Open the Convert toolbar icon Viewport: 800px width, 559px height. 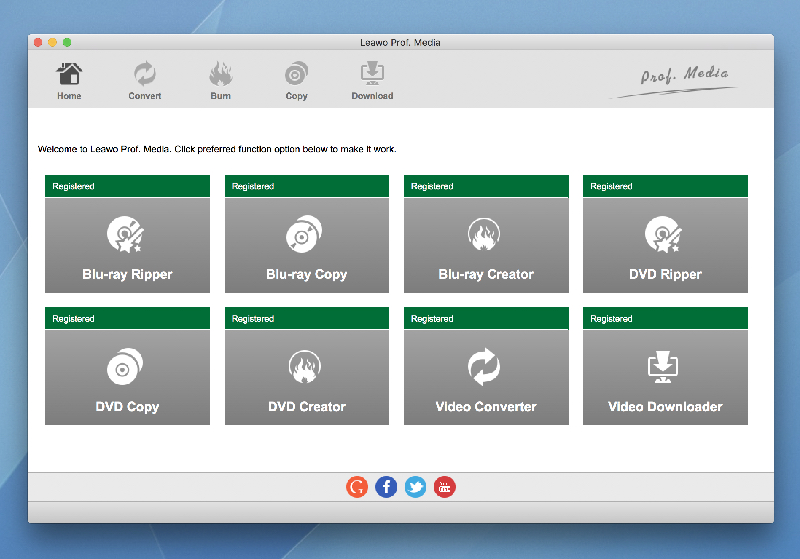145,74
